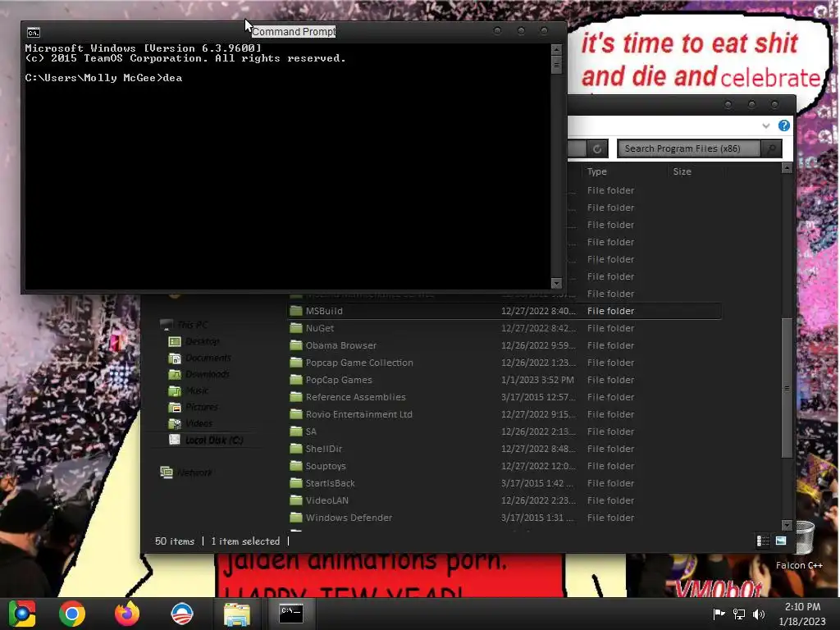840x630 pixels.
Task: Select the Reference Assemblies folder
Action: (x=504, y=397)
